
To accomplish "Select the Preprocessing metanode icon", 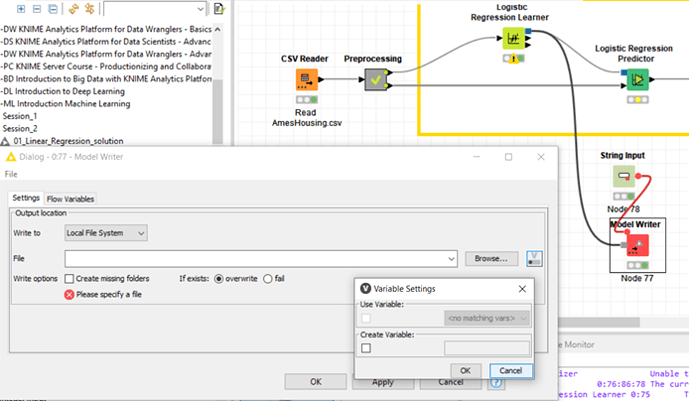I will (375, 80).
